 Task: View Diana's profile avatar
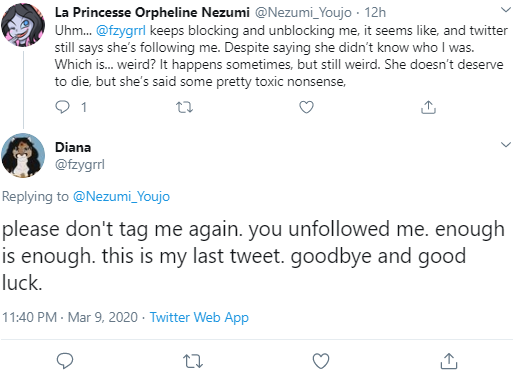[23, 155]
